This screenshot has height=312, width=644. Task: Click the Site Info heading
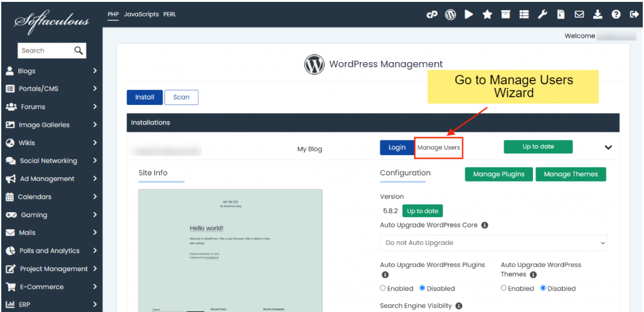coord(153,173)
